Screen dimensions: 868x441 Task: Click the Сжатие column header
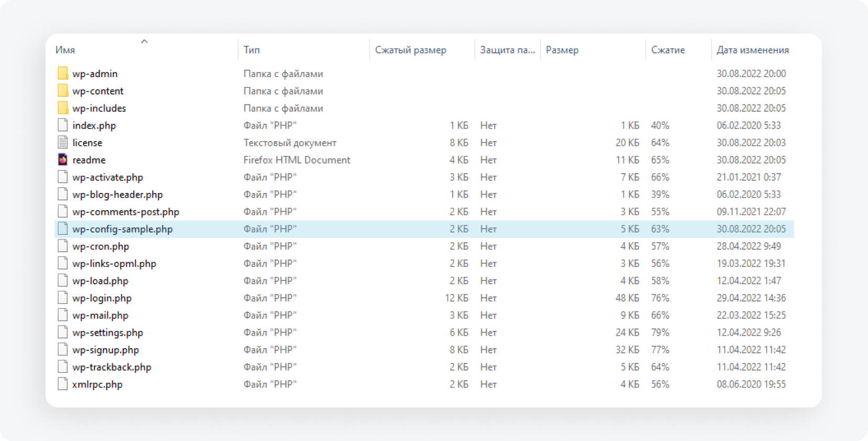point(668,50)
